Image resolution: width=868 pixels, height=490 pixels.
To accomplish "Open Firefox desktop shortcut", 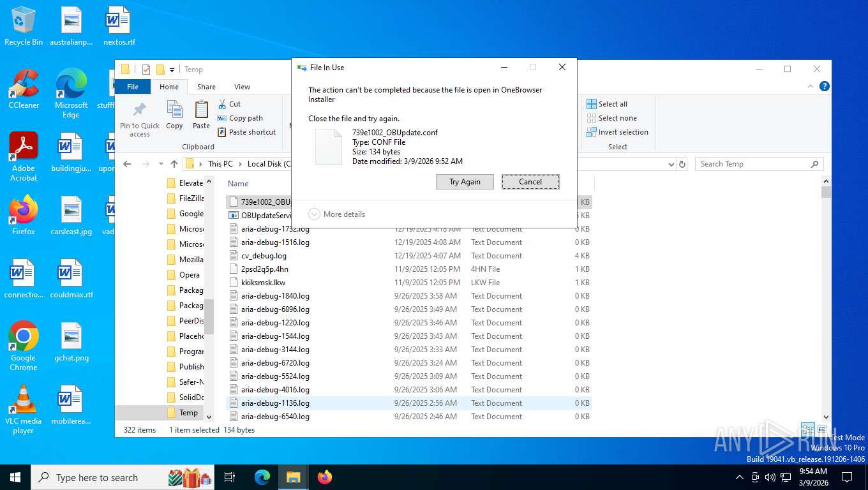I will 24,215.
